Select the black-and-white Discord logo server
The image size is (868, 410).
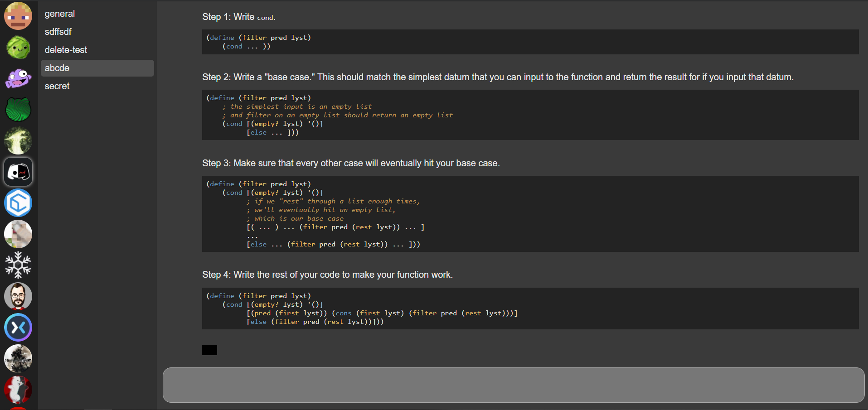(18, 172)
